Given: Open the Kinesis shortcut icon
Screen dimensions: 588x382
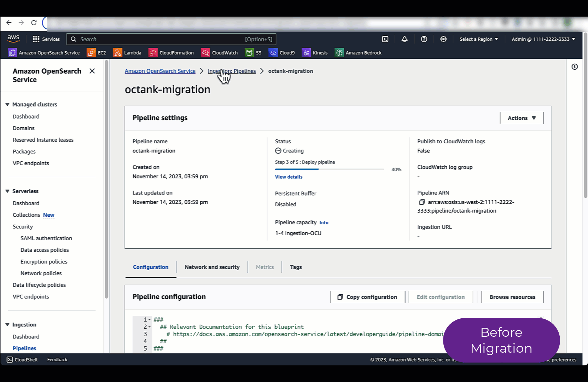Looking at the screenshot, I should click(x=306, y=53).
